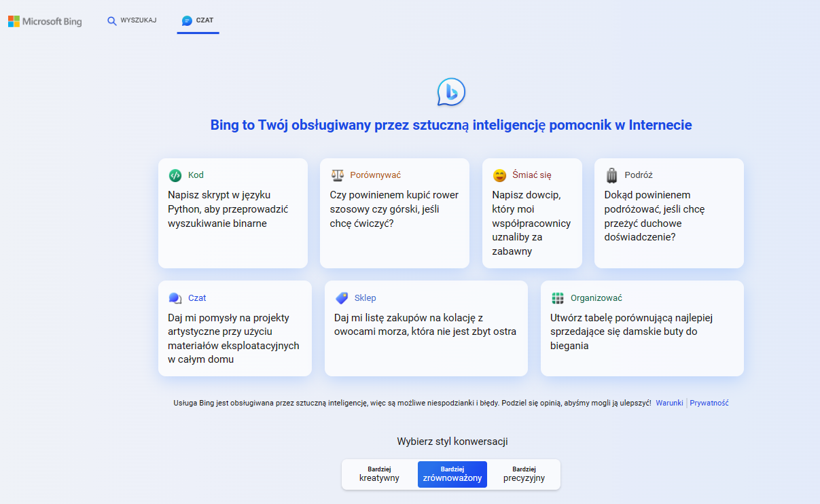
Task: Click the Usługa Bing disclaimer text
Action: click(x=412, y=403)
